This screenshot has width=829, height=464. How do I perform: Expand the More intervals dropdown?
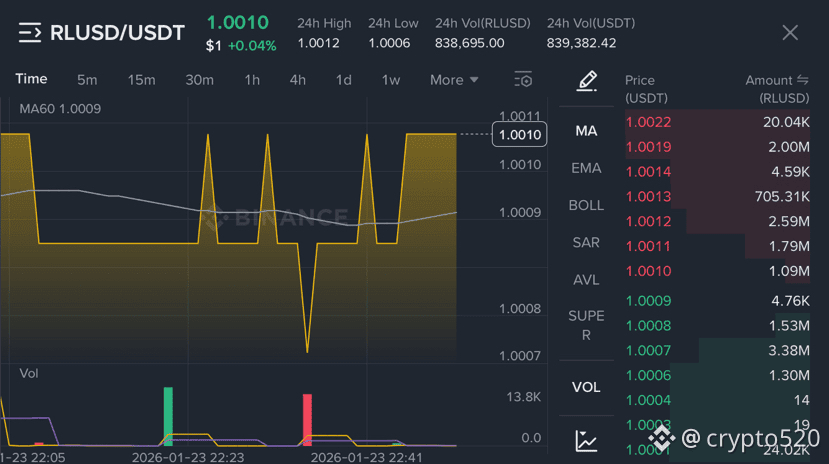[454, 80]
